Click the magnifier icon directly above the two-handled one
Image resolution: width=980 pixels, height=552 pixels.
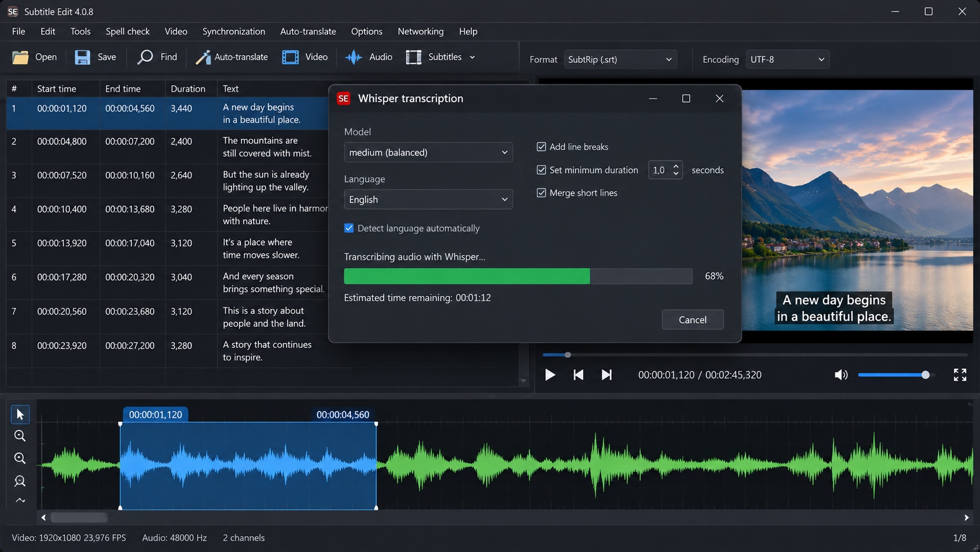point(20,458)
